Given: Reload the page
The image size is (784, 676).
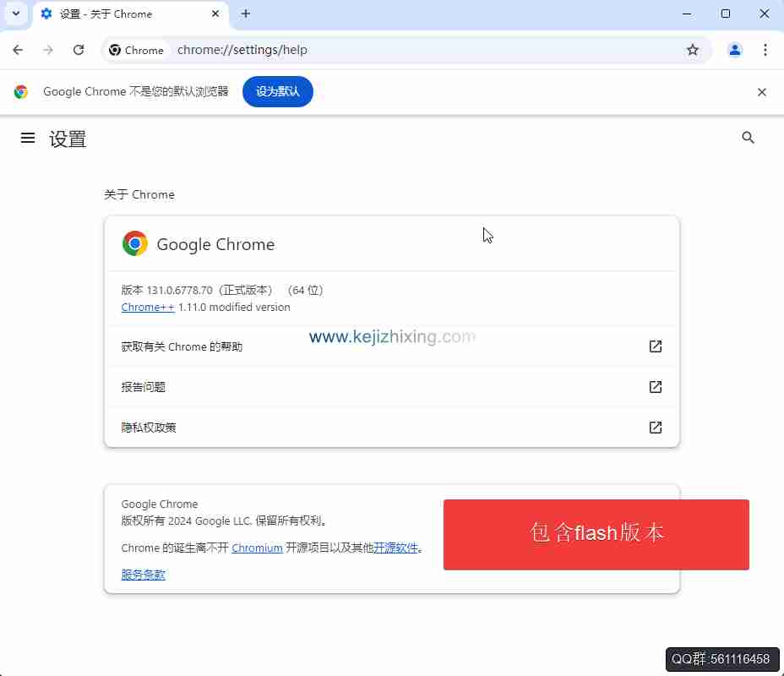Looking at the screenshot, I should (79, 50).
